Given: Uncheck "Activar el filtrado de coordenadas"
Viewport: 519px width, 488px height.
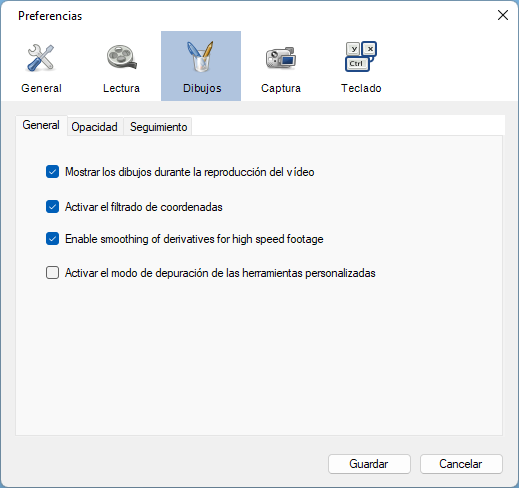Looking at the screenshot, I should [52, 207].
